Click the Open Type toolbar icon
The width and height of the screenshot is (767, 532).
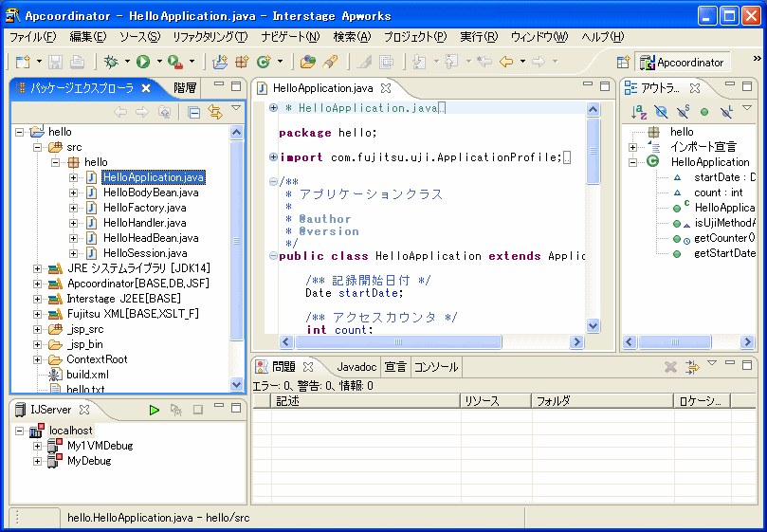308,62
